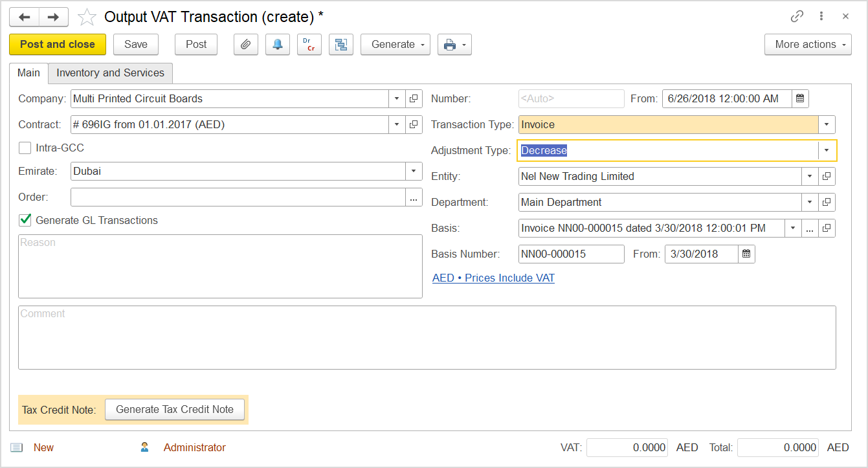The height and width of the screenshot is (468, 868).
Task: Click the Order input field
Action: point(238,197)
